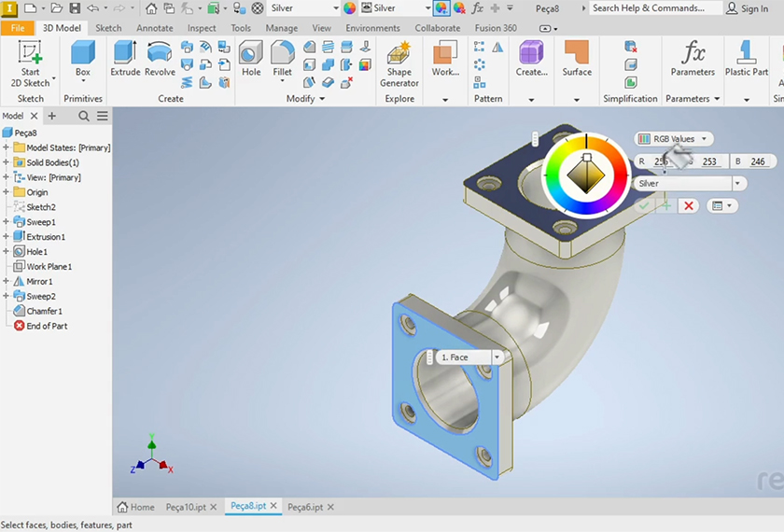The width and height of the screenshot is (784, 532).
Task: Open the fx Parameters tool
Action: [693, 59]
